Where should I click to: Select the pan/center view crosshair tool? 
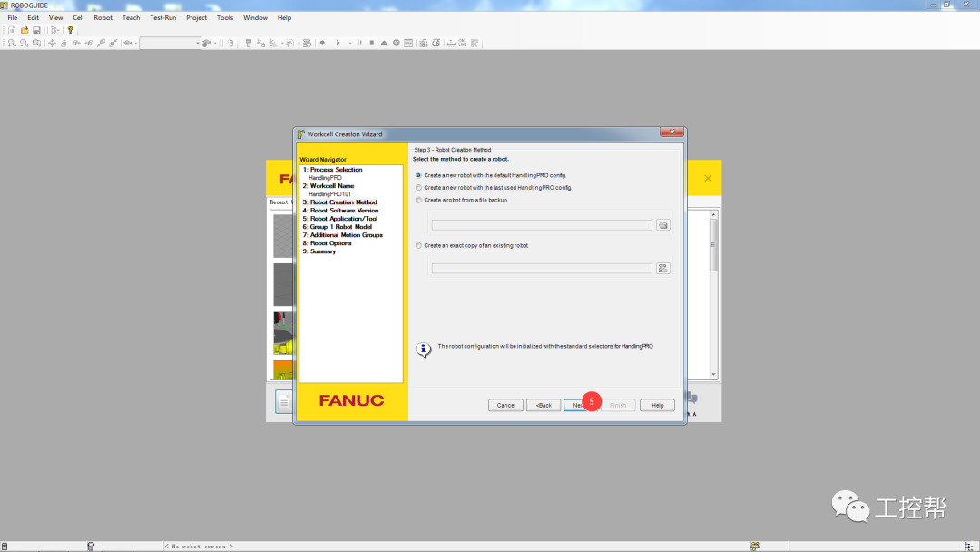pyautogui.click(x=52, y=44)
